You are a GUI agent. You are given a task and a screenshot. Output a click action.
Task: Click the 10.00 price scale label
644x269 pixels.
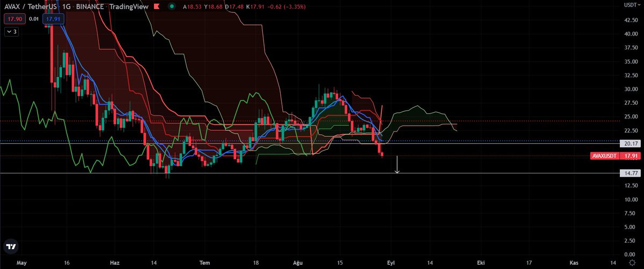pos(630,200)
